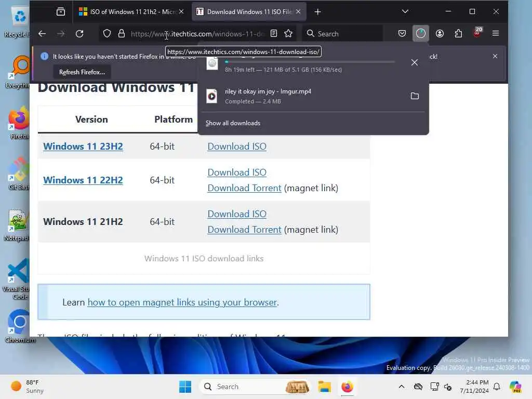Open the Windows Start menu
The image size is (532, 399).
pyautogui.click(x=185, y=387)
